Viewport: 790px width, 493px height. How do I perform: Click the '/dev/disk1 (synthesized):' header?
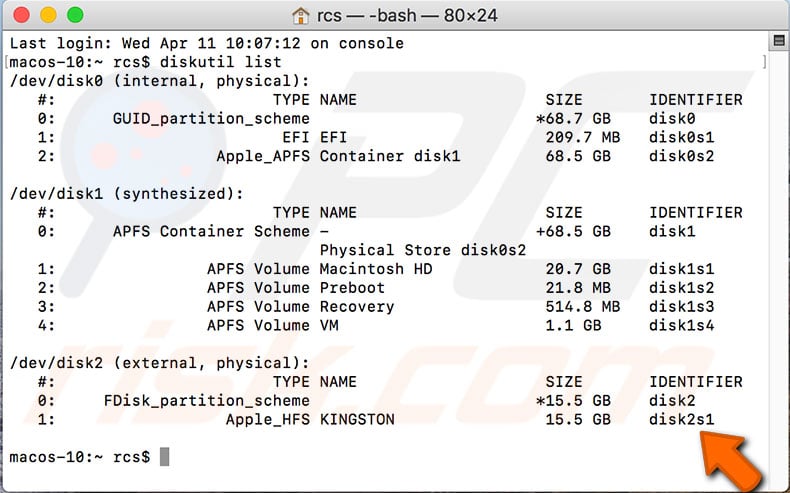click(126, 194)
